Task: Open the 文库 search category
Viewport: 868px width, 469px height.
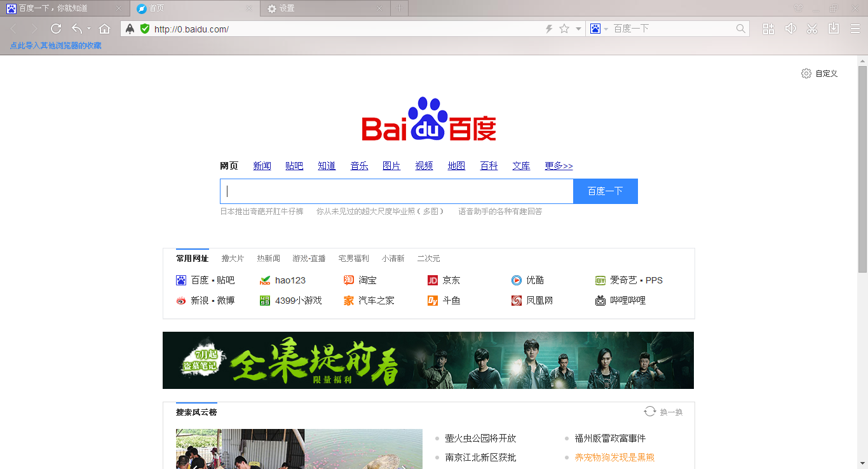Action: (x=521, y=166)
